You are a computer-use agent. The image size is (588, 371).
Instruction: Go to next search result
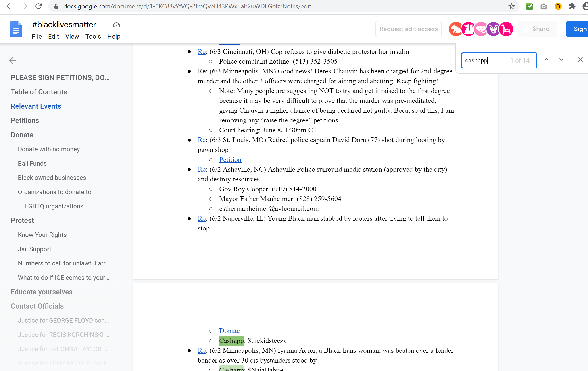tap(561, 60)
